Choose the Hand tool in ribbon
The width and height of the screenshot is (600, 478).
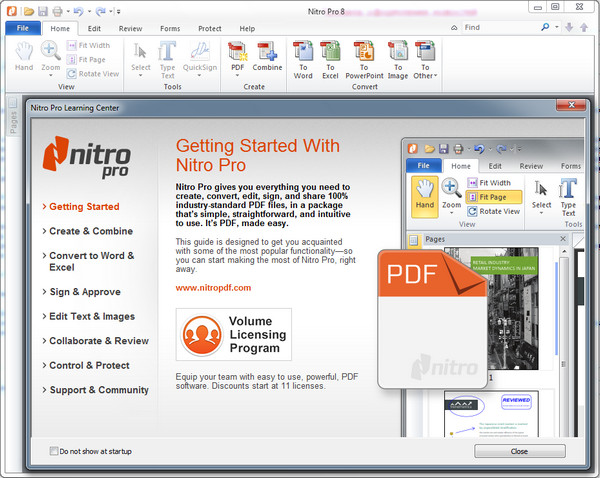tap(23, 57)
